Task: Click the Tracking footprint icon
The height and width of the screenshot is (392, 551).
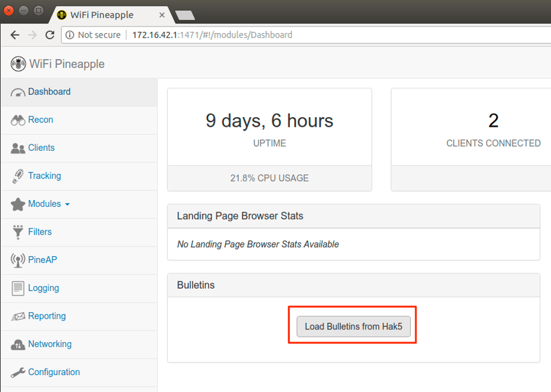Action: [x=18, y=176]
